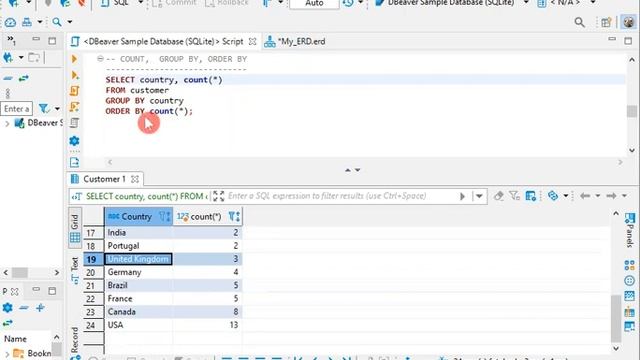
Task: Click the network tools toolbar icon
Action: [x=27, y=22]
